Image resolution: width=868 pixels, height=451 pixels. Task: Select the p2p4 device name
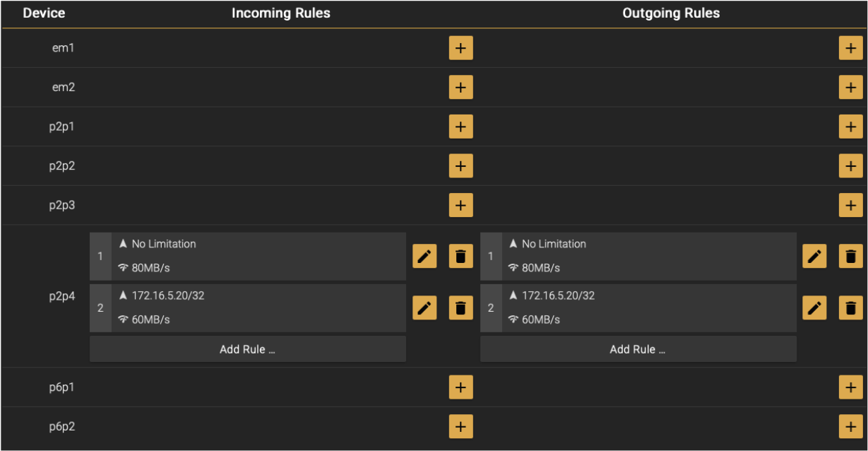click(x=62, y=296)
